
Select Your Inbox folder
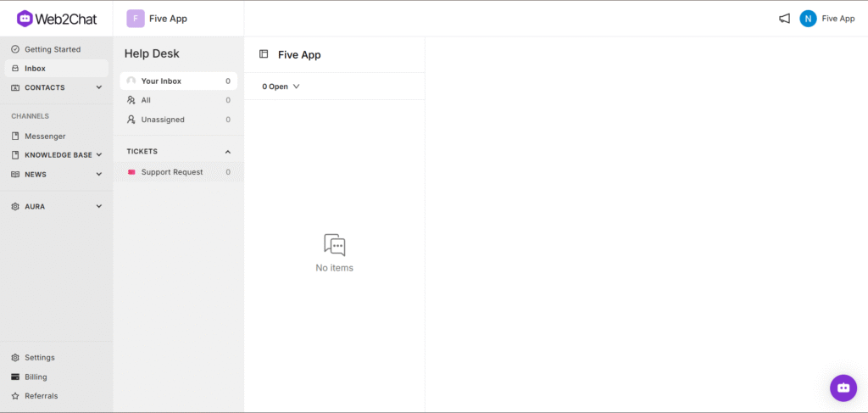click(x=178, y=81)
